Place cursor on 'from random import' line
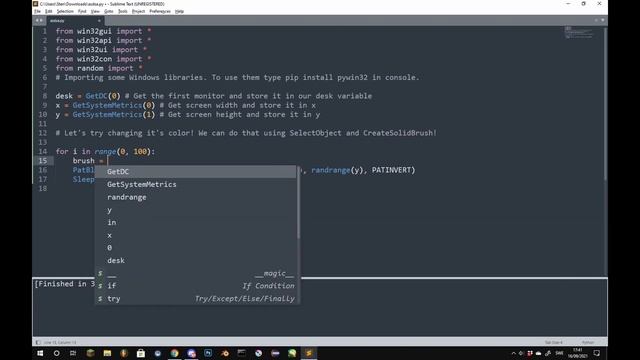The height and width of the screenshot is (360, 640). [x=99, y=68]
